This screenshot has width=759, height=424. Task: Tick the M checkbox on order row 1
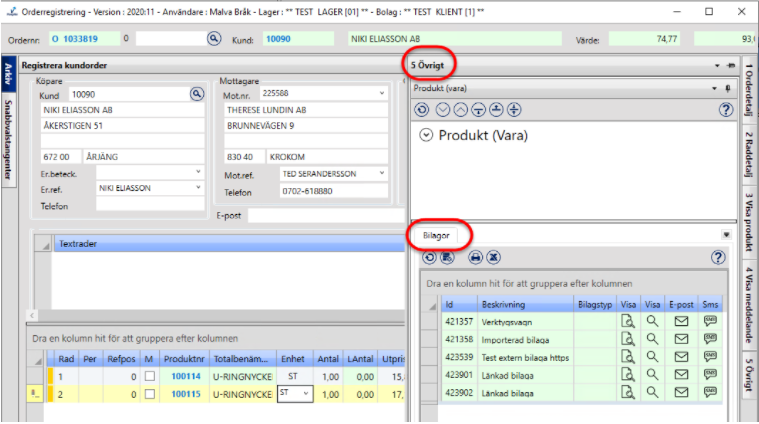tap(149, 377)
